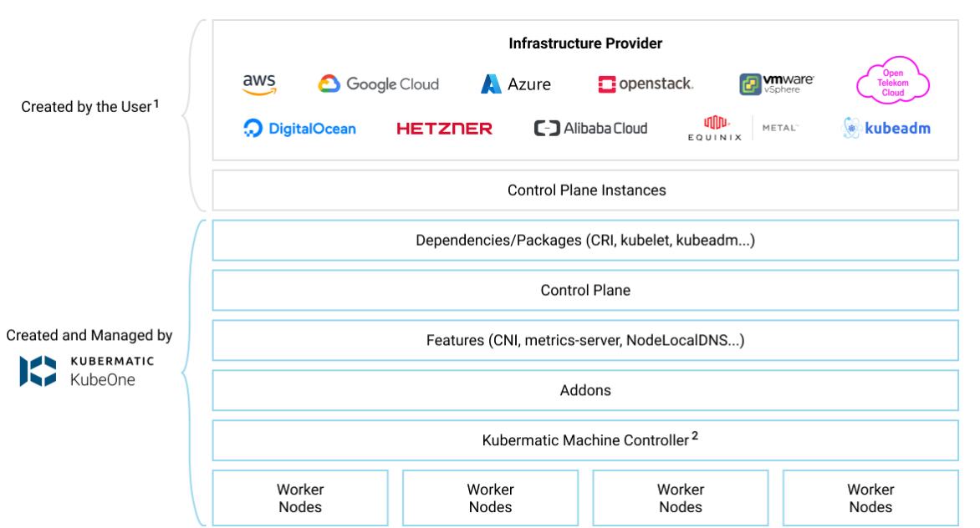The height and width of the screenshot is (528, 980).
Task: Click the Azure provider logo
Action: coord(516,84)
